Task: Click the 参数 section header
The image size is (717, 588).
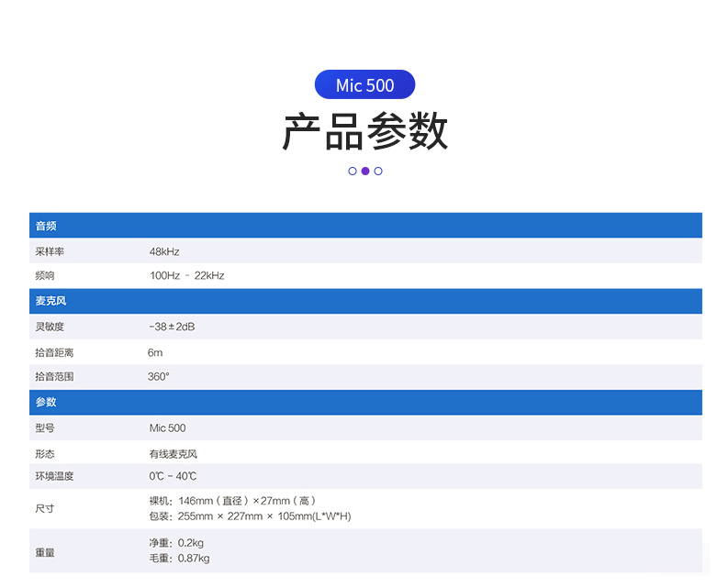Action: tap(365, 402)
